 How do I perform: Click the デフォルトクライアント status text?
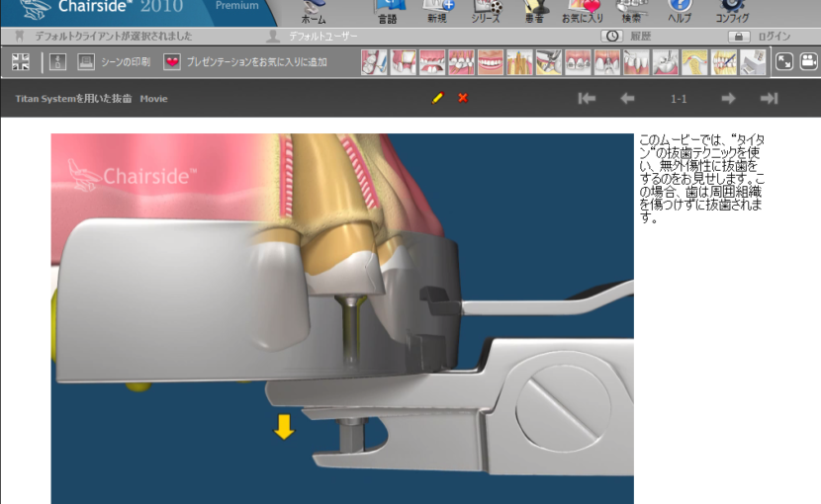point(113,37)
